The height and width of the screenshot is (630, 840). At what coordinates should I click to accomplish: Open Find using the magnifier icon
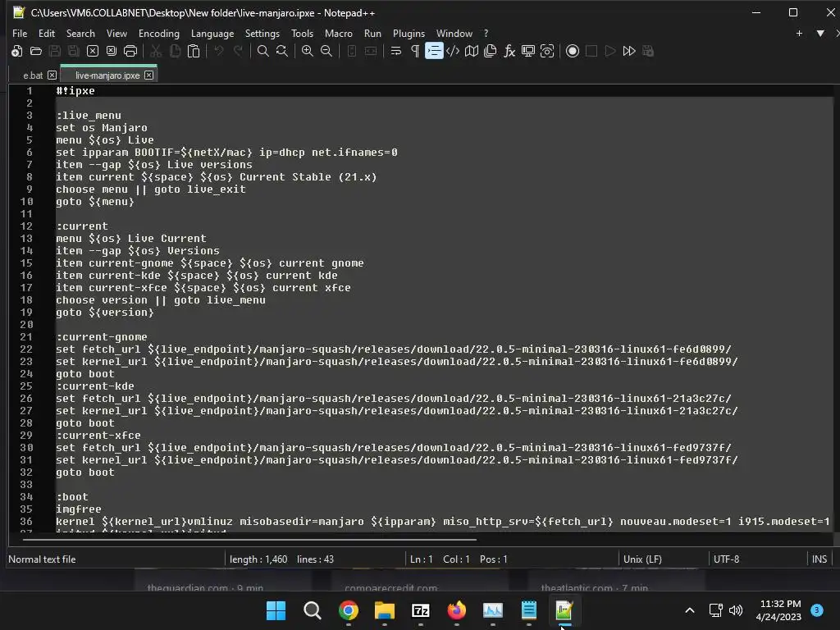pos(263,51)
